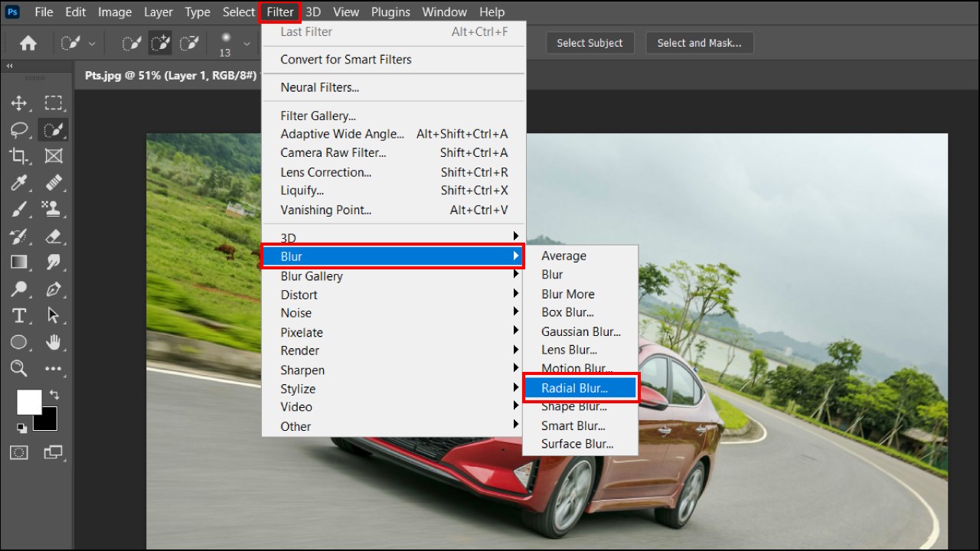Expand the Sharpen filter submenu
The image size is (980, 551).
(302, 370)
